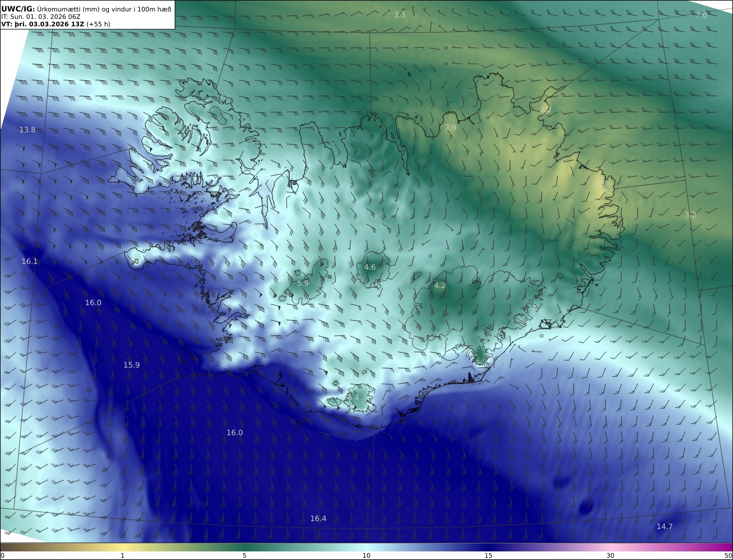Click the colorbar tick label 1

click(x=123, y=555)
